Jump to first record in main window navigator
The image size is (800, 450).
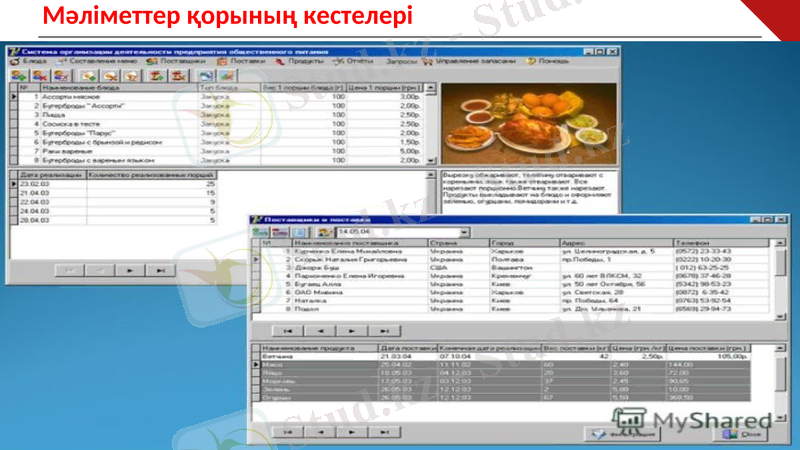[69, 270]
